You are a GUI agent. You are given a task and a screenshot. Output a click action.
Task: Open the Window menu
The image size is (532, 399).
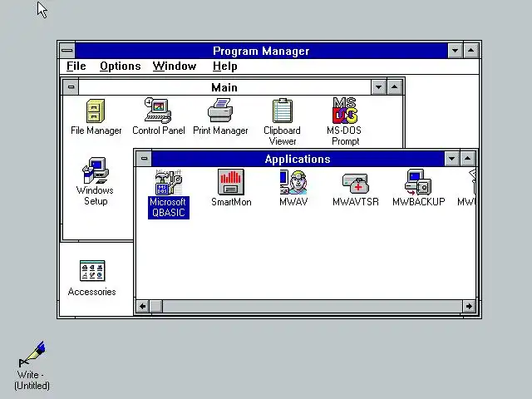(x=175, y=66)
